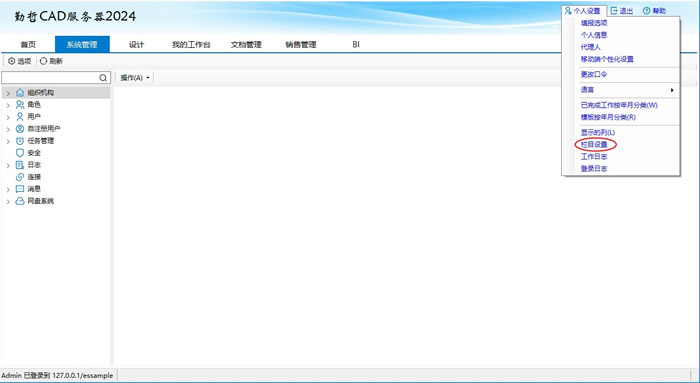Switch to the 设计 tab

(137, 44)
